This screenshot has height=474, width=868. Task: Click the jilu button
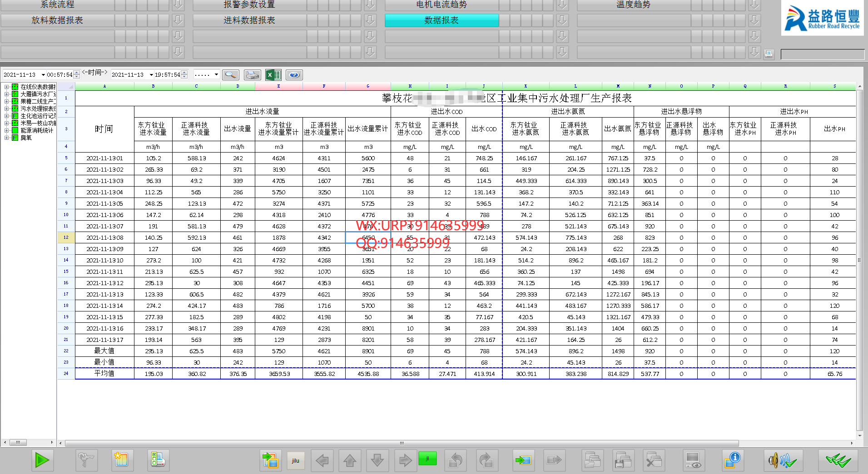[296, 461]
